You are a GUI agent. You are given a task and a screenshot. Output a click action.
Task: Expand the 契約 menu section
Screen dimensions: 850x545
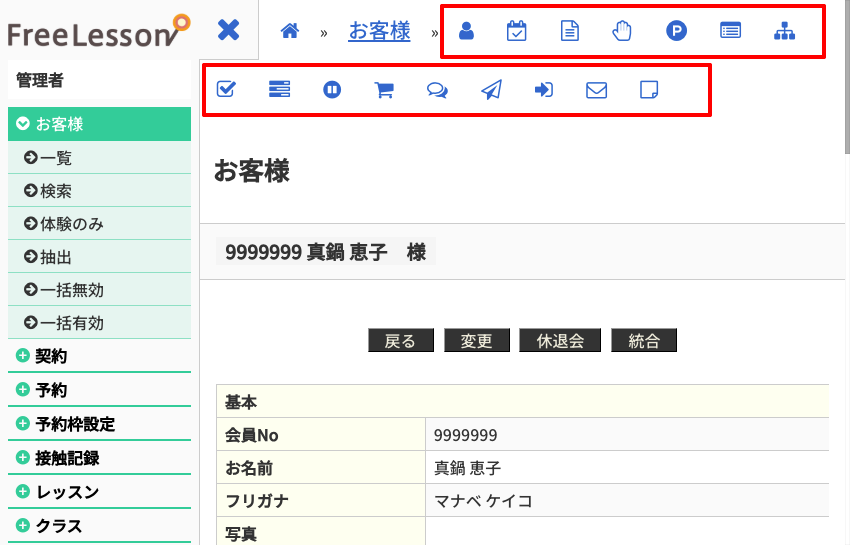click(x=50, y=356)
